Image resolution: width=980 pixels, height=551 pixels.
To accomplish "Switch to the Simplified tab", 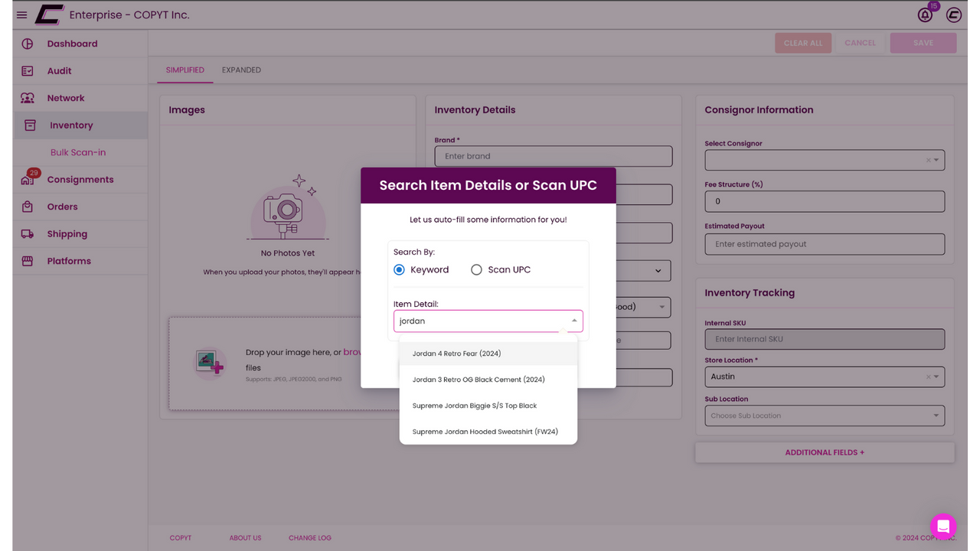I will pyautogui.click(x=185, y=70).
